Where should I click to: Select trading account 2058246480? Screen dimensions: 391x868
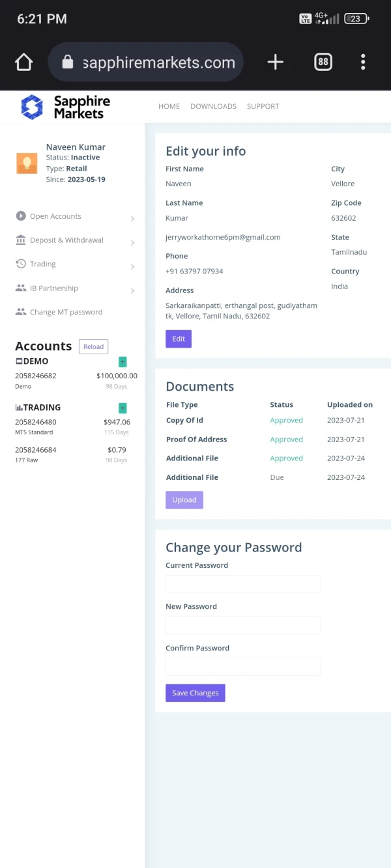(x=36, y=422)
